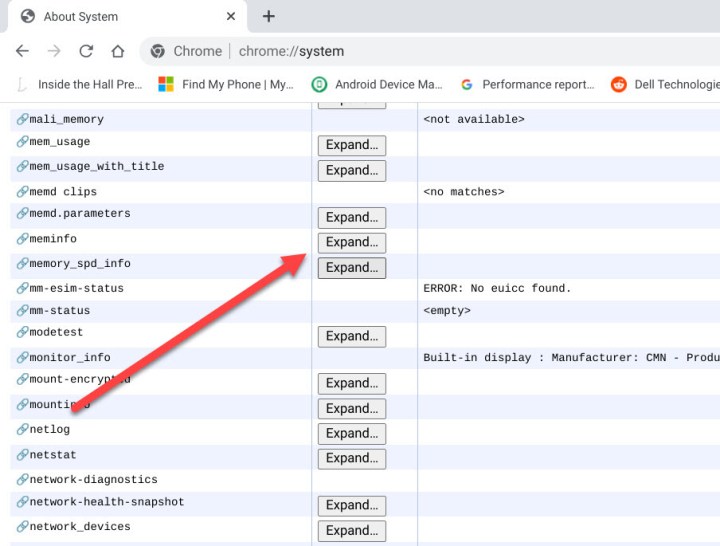Expand network_devices details
Image resolution: width=720 pixels, height=546 pixels.
pyautogui.click(x=351, y=530)
